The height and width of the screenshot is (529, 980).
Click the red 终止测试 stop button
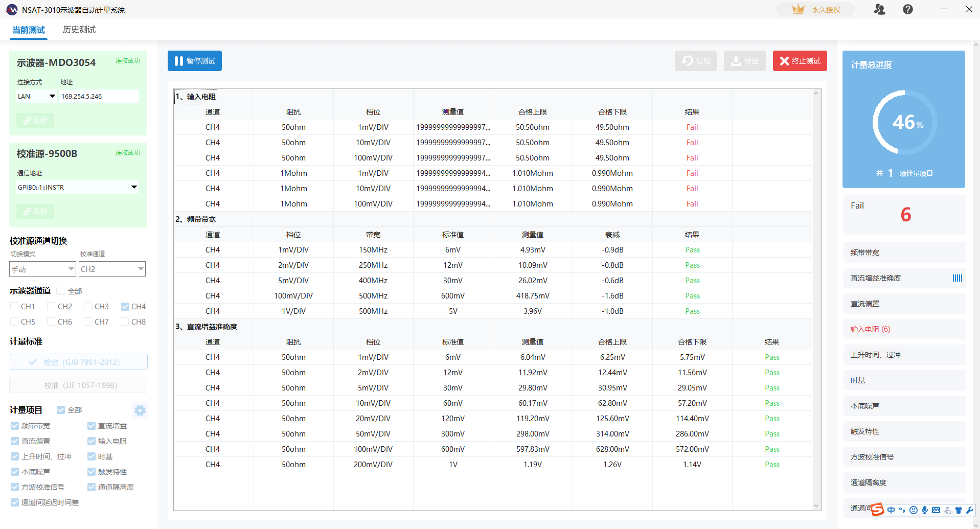pos(800,61)
